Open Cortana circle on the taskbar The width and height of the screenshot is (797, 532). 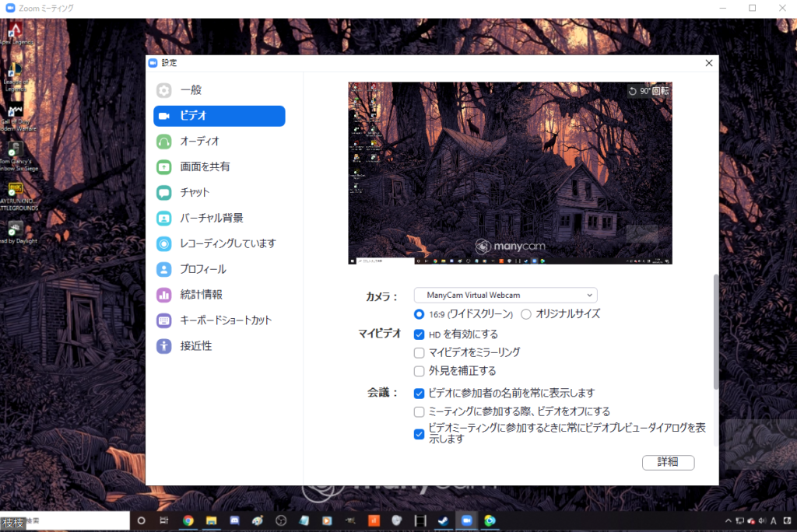click(x=142, y=521)
